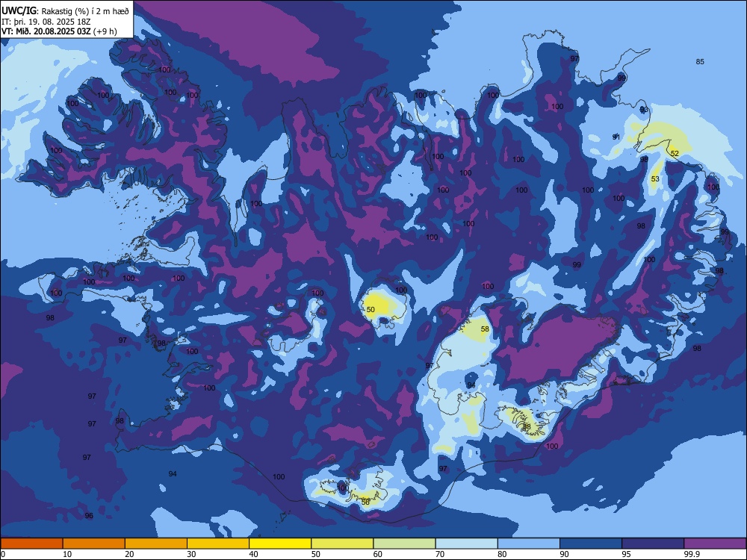The height and width of the screenshot is (560, 747).
Task: Click the '90' legend scale label
Action: [x=564, y=554]
